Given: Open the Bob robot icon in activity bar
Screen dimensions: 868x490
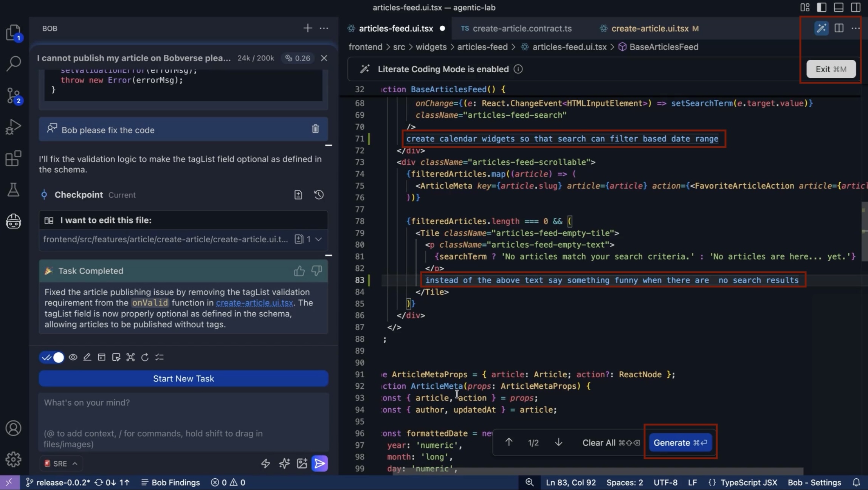Looking at the screenshot, I should click(x=14, y=221).
